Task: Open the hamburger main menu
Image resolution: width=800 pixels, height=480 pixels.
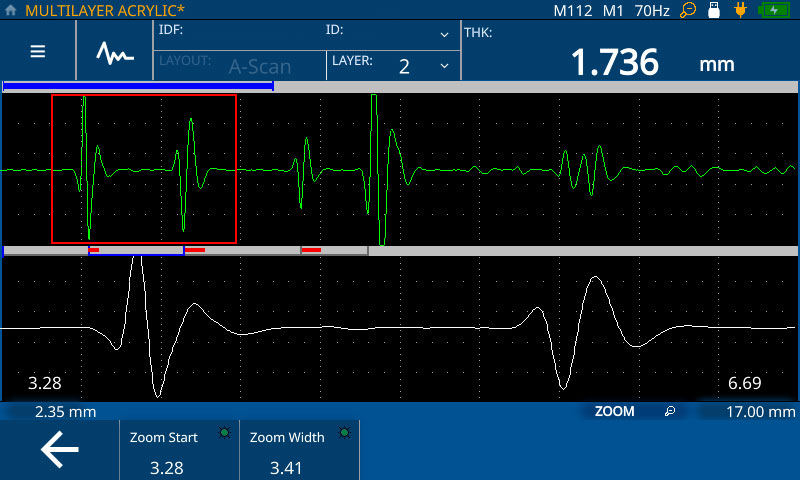Action: coord(38,52)
